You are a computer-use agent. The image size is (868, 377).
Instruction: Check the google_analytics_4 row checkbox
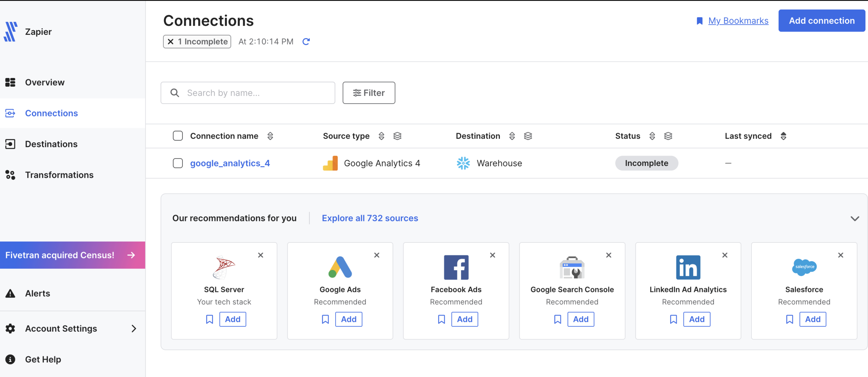pos(178,163)
